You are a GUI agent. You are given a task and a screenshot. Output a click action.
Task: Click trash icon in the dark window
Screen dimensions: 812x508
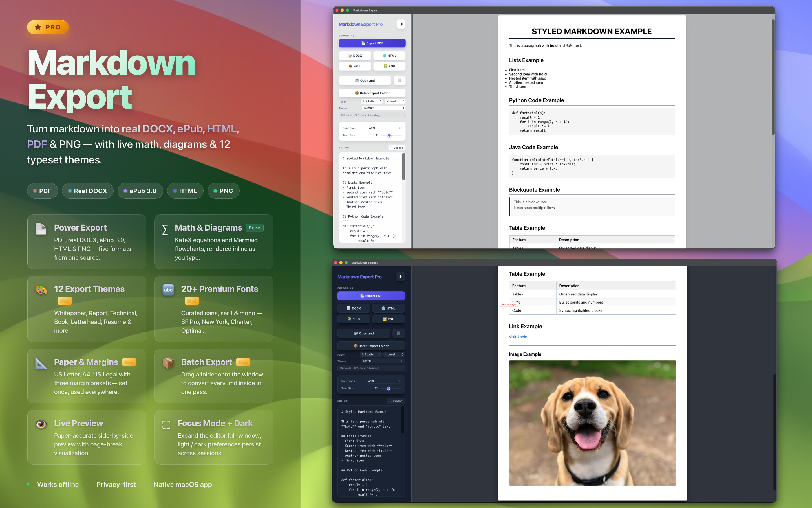[x=398, y=333]
